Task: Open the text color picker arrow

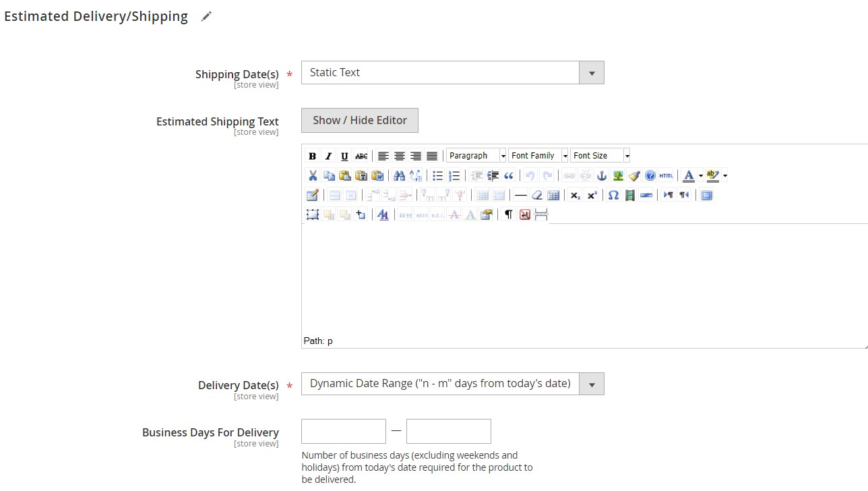Action: coord(701,175)
